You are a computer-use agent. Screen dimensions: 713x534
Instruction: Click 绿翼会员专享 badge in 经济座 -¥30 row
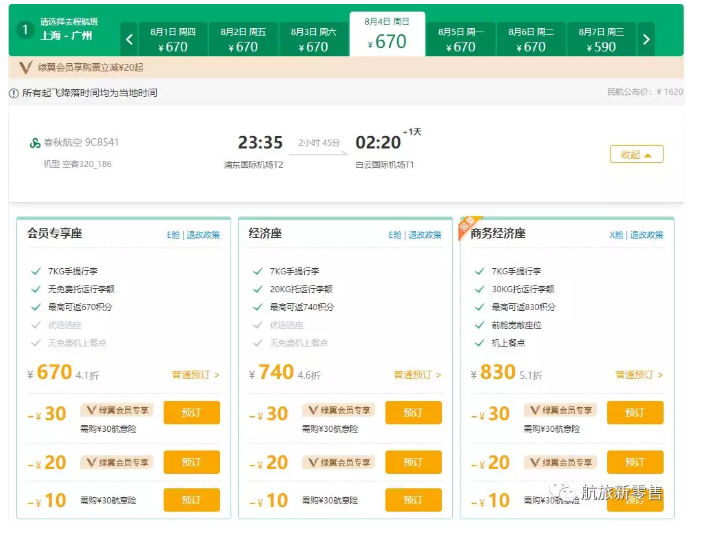(338, 410)
